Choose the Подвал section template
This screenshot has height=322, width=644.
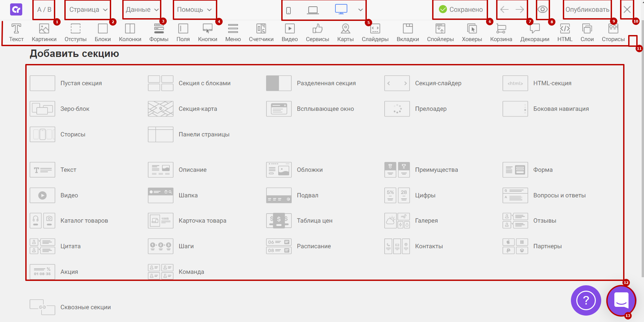point(292,195)
